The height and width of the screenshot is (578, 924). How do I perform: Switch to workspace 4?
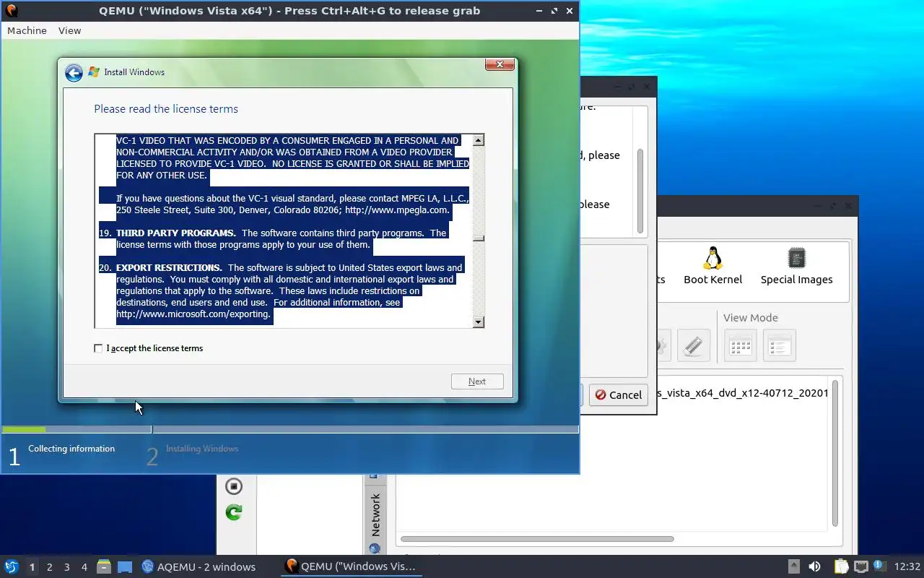point(84,567)
